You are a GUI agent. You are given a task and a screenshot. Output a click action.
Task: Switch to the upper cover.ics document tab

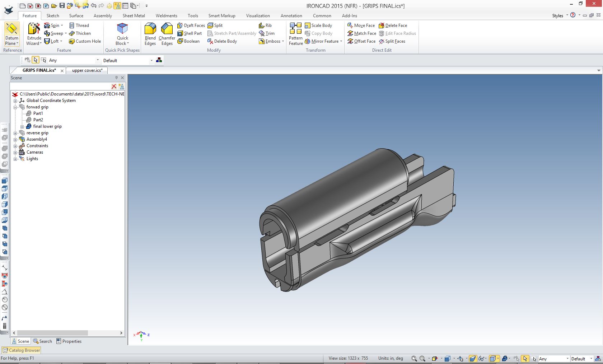[87, 70]
